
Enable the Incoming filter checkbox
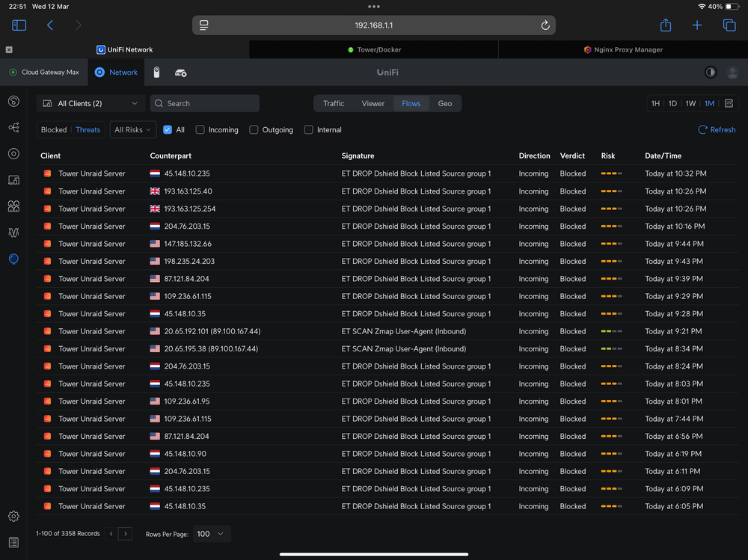200,130
